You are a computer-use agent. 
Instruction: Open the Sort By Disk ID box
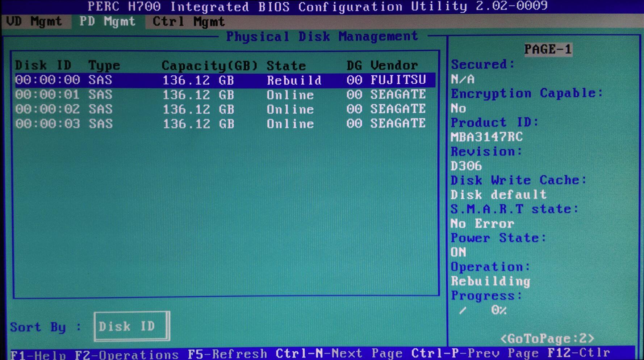coord(131,326)
